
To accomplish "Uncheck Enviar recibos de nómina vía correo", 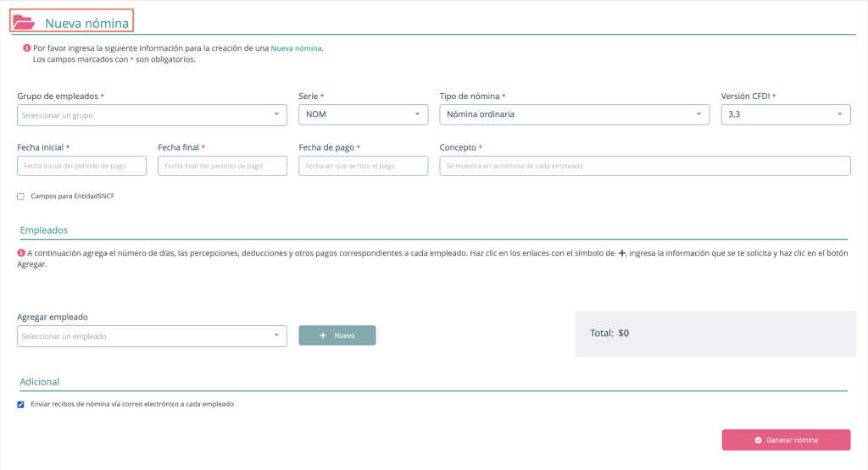I will [x=21, y=405].
